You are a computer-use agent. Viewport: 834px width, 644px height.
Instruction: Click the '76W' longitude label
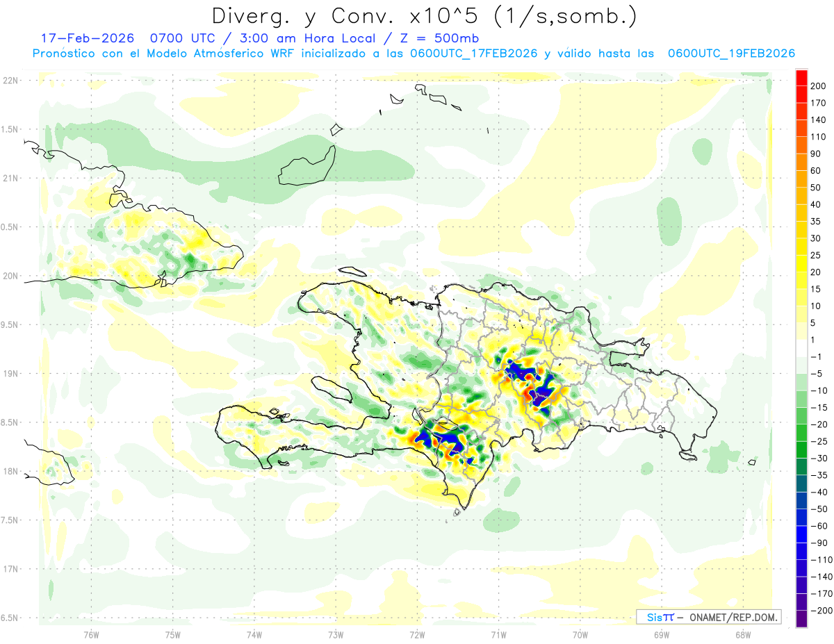91,634
